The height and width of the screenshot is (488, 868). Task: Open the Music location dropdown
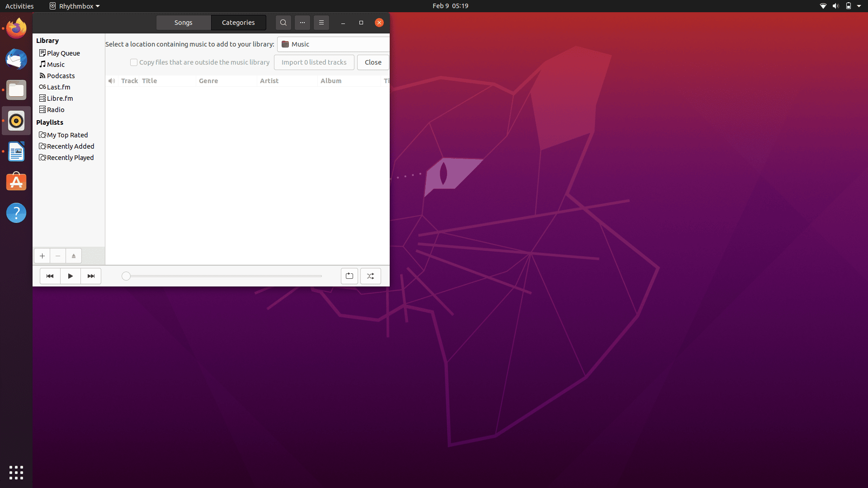pyautogui.click(x=333, y=44)
